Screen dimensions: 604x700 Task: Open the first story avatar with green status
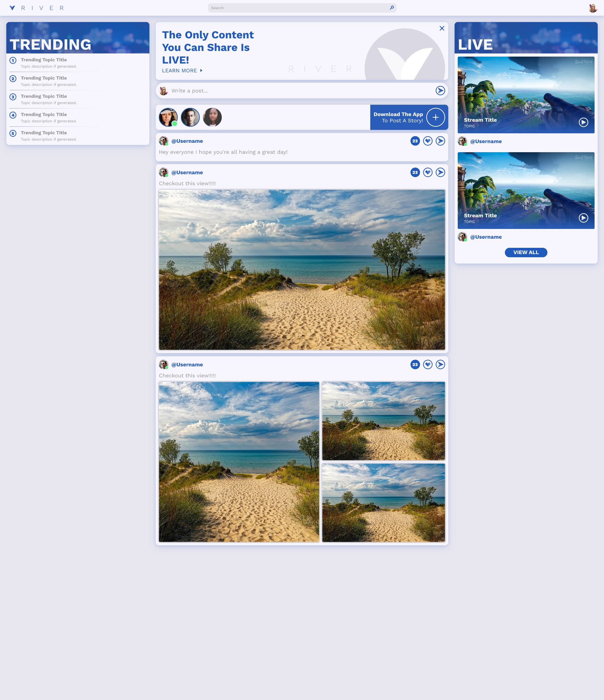click(168, 117)
